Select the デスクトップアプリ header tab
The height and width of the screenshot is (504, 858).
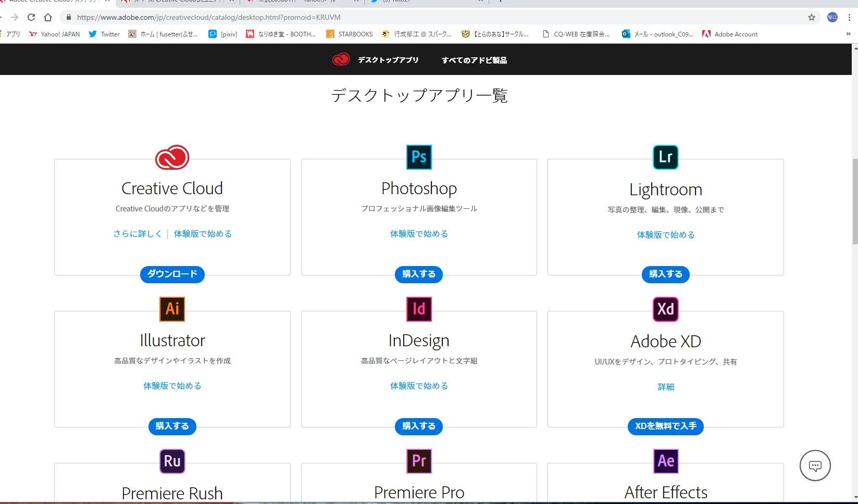click(x=388, y=60)
